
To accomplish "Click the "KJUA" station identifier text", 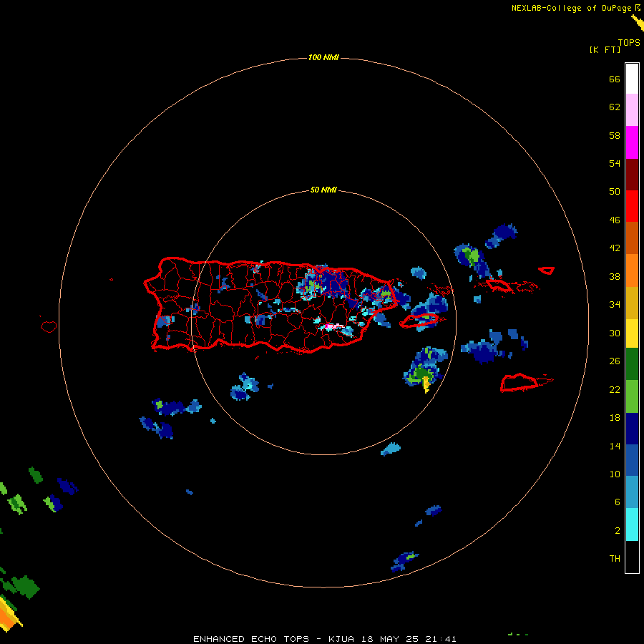I will click(x=341, y=639).
